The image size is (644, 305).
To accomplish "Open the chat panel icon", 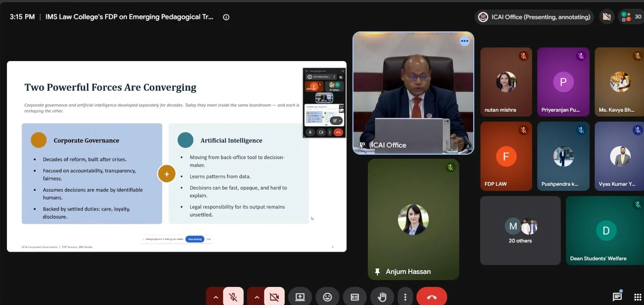I will pyautogui.click(x=617, y=297).
